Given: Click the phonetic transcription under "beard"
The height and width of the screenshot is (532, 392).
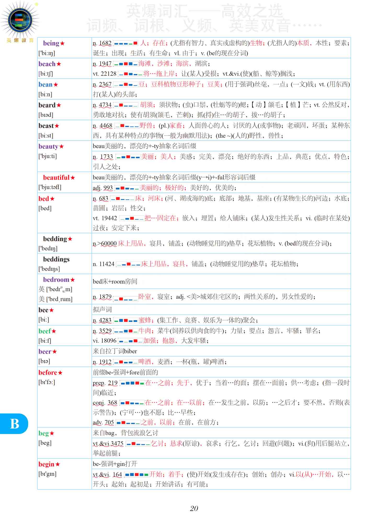Looking at the screenshot, I should (46, 115).
